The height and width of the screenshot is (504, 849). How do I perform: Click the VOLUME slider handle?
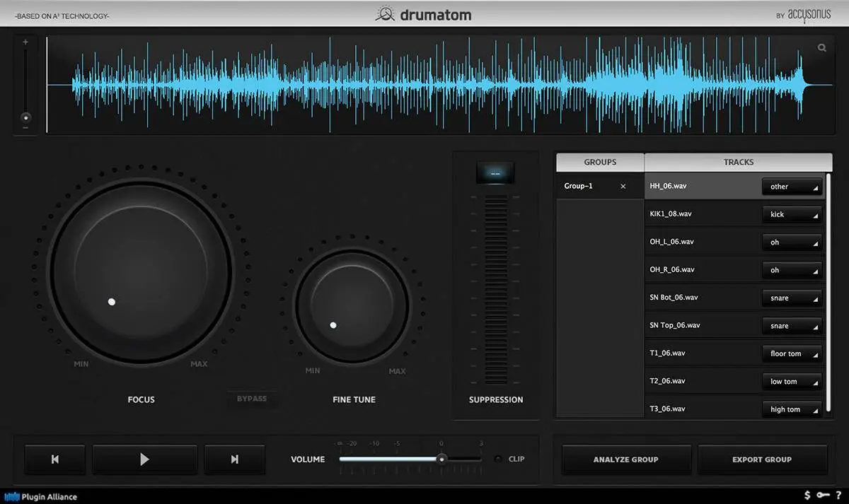point(441,459)
